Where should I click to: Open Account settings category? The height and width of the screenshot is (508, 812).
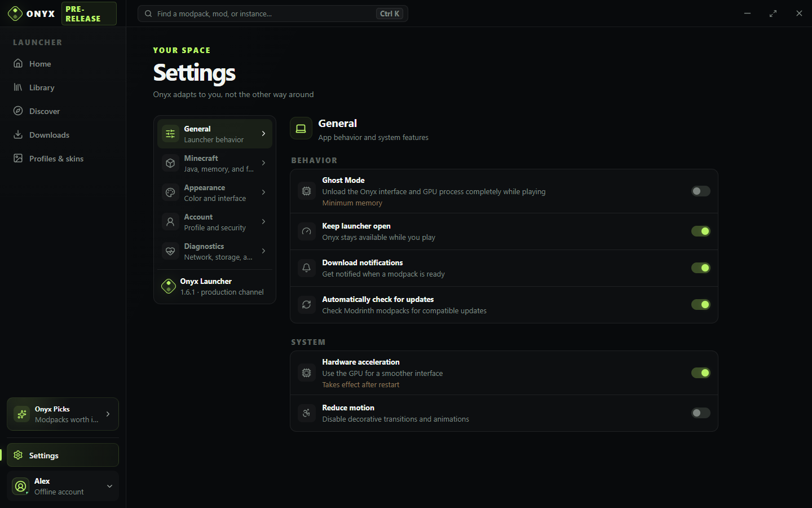pyautogui.click(x=215, y=222)
